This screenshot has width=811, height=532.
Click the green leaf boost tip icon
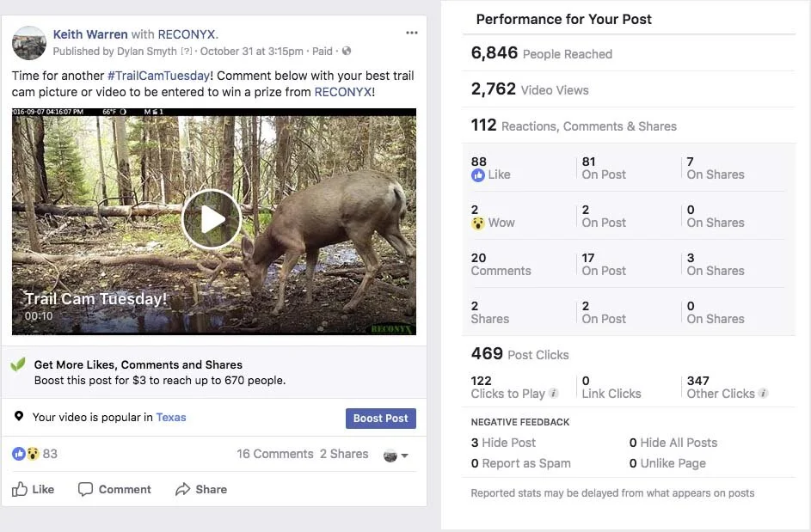coord(18,364)
